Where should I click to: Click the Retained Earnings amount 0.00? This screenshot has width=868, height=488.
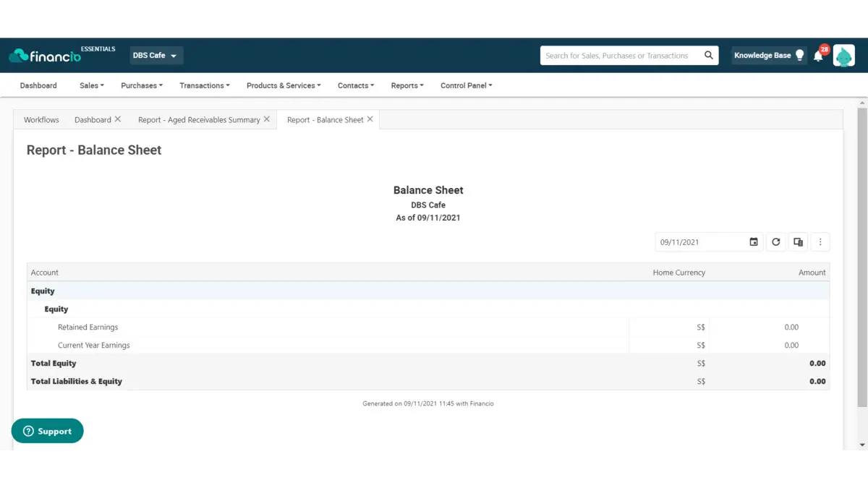point(791,328)
